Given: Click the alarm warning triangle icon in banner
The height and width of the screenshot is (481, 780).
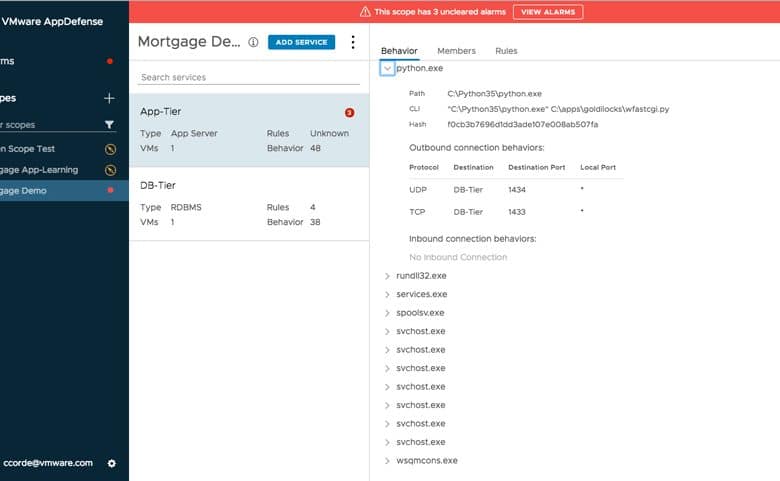Looking at the screenshot, I should click(365, 11).
